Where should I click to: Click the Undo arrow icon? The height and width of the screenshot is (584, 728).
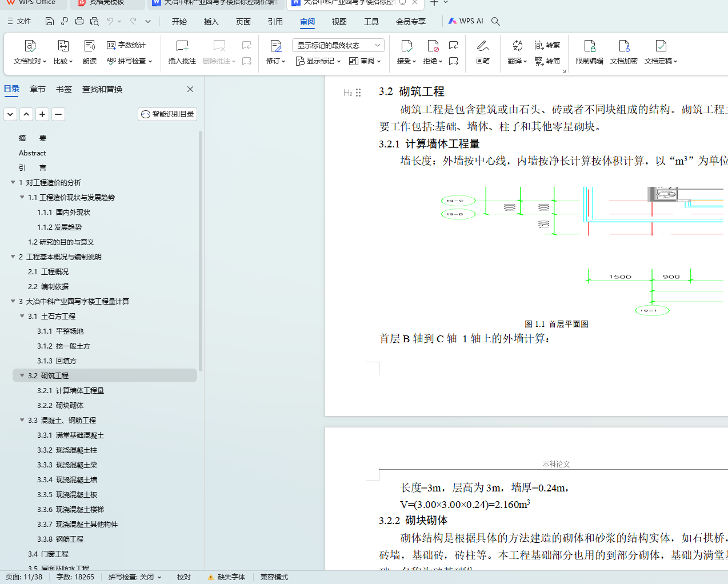coord(110,21)
